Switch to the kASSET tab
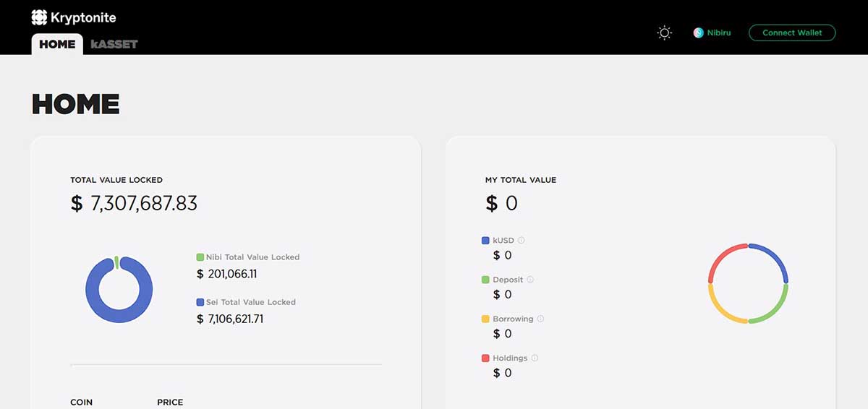Screen dimensions: 868x409 [x=114, y=44]
